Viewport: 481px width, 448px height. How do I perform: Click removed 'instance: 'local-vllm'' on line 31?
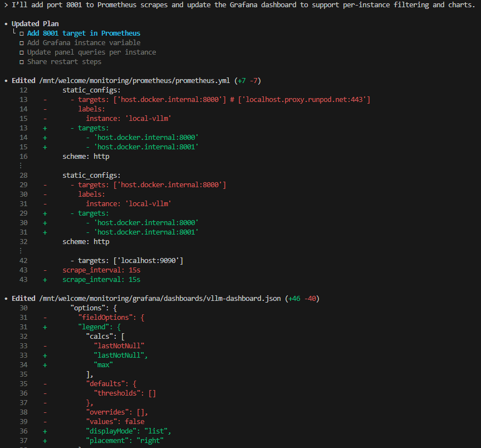pyautogui.click(x=129, y=203)
